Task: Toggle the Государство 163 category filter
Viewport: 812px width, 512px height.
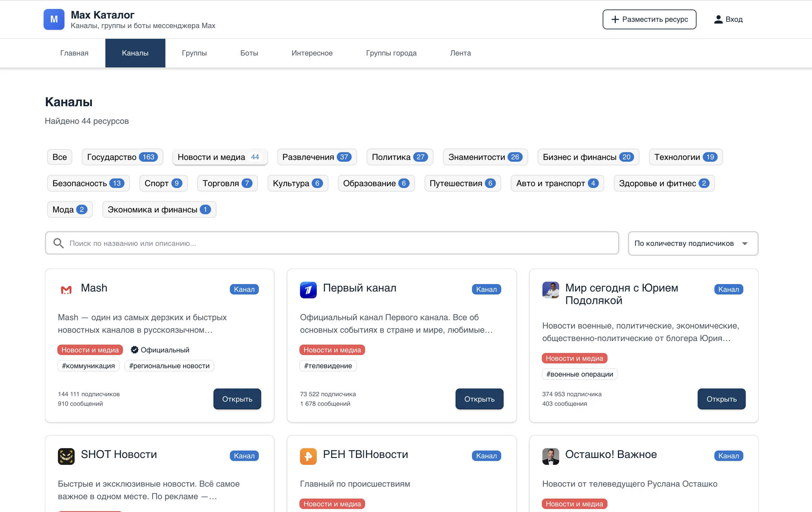Action: point(122,157)
